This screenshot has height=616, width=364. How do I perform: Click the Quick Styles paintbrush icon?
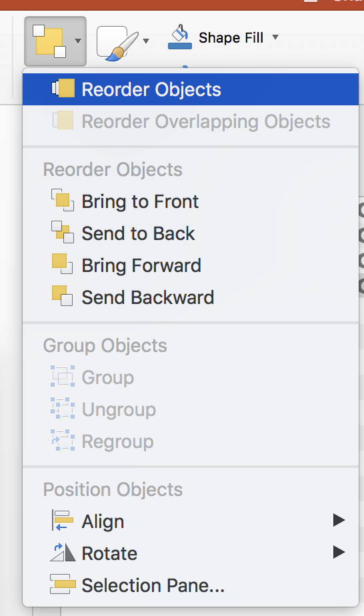tap(117, 43)
